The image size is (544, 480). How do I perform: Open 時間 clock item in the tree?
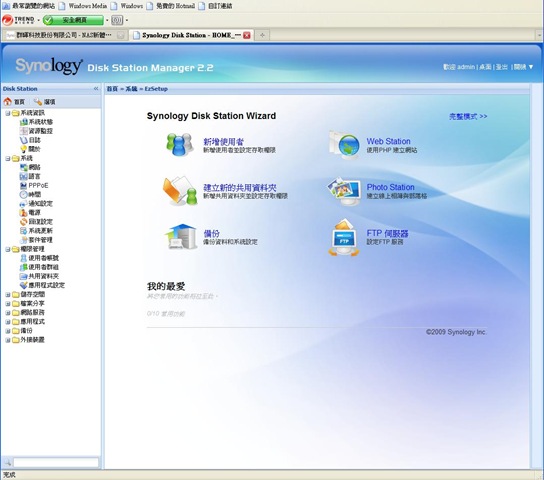pyautogui.click(x=30, y=194)
